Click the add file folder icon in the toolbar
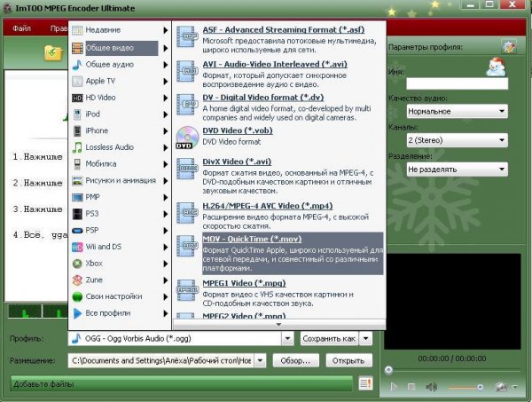The image size is (532, 402). tap(53, 53)
